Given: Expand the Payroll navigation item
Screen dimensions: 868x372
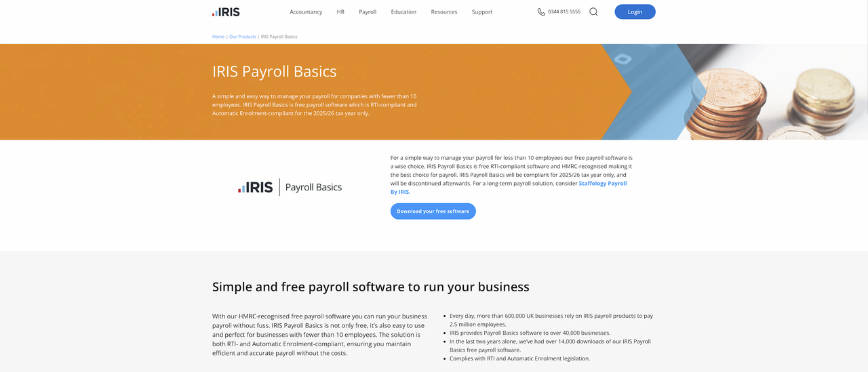Looking at the screenshot, I should click(x=368, y=12).
